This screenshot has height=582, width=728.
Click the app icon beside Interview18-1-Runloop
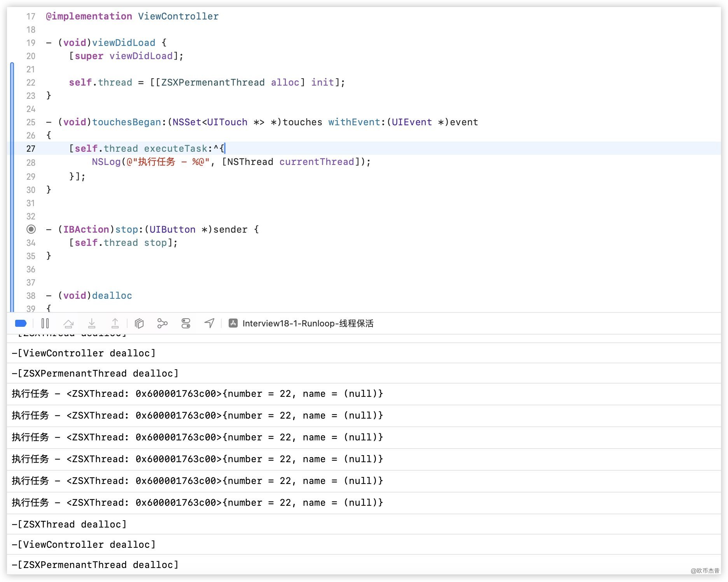pyautogui.click(x=233, y=323)
